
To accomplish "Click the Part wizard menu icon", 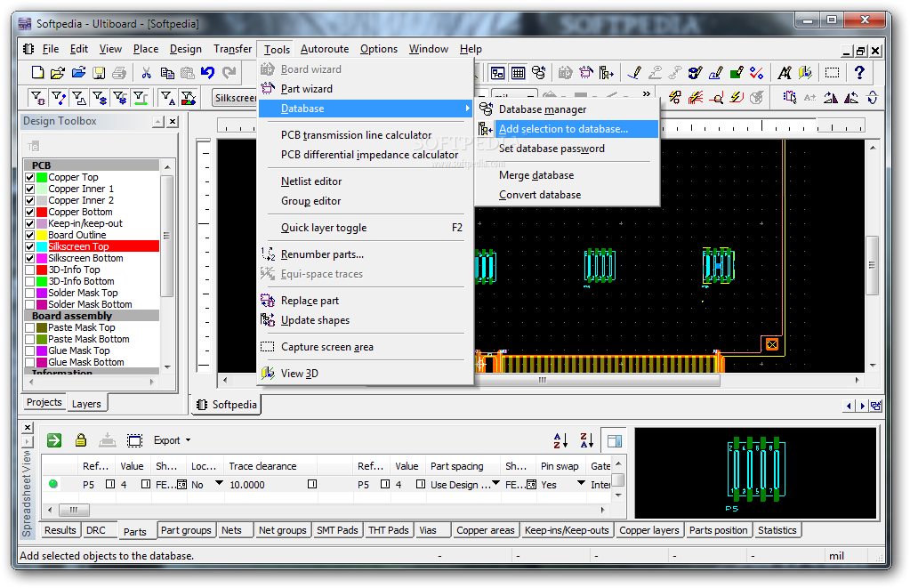I will point(268,88).
